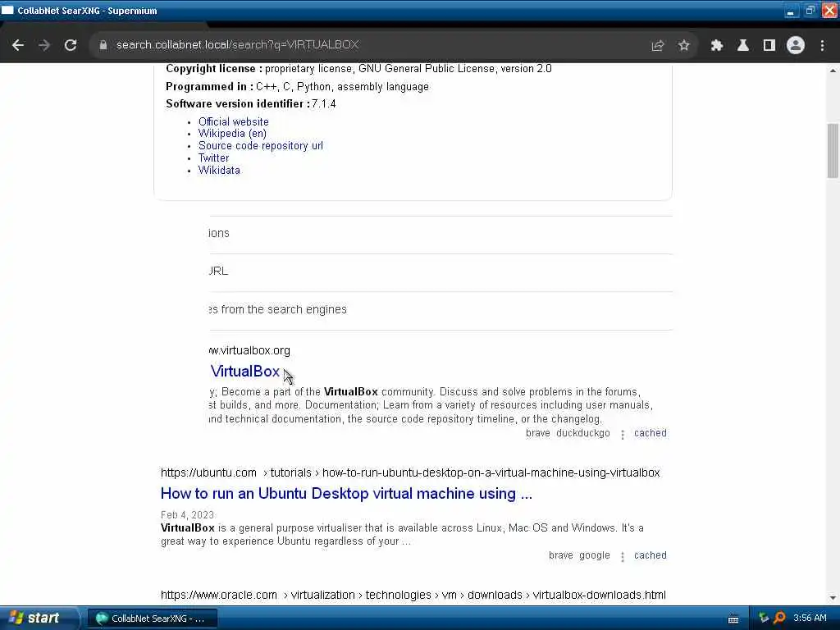
Task: Click the virtualbox.org result URL text
Action: point(249,350)
